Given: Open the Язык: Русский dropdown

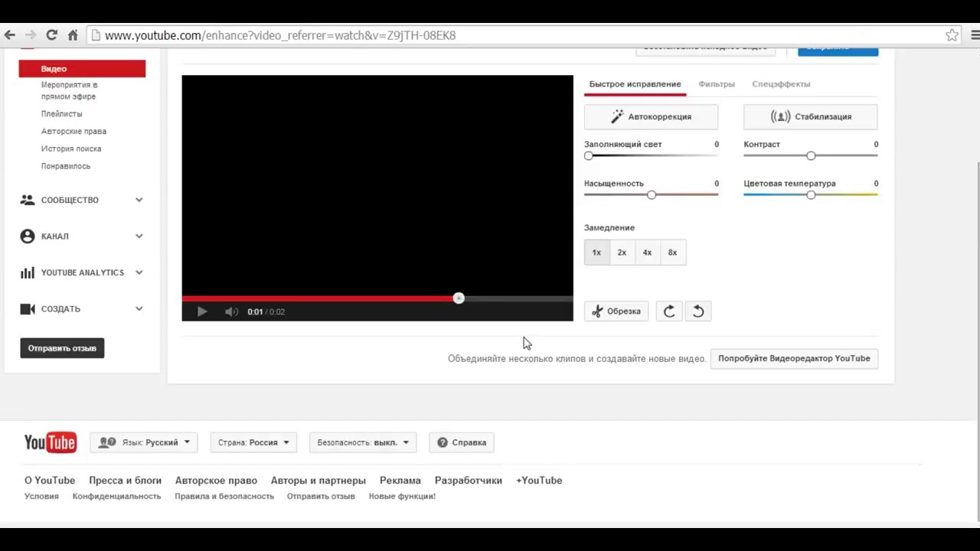Looking at the screenshot, I should [144, 442].
